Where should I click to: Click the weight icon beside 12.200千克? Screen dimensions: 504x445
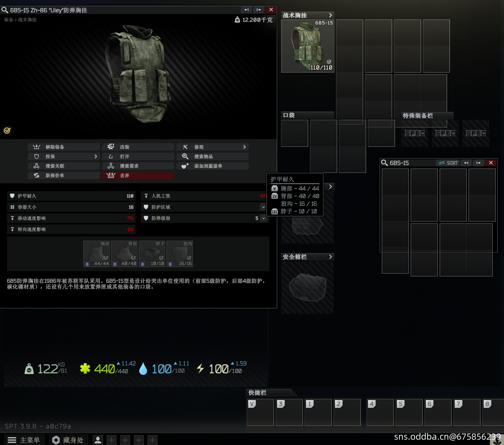237,19
